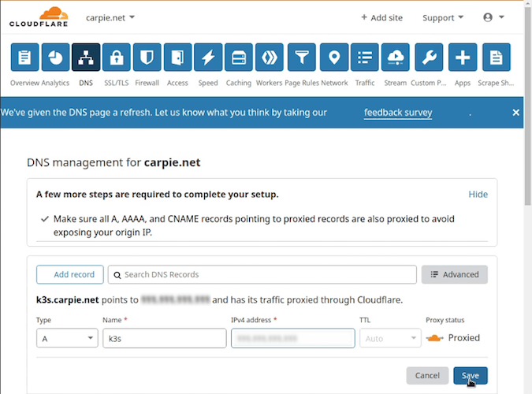Open the Analytics pie chart icon
The height and width of the screenshot is (394, 532).
pos(55,58)
